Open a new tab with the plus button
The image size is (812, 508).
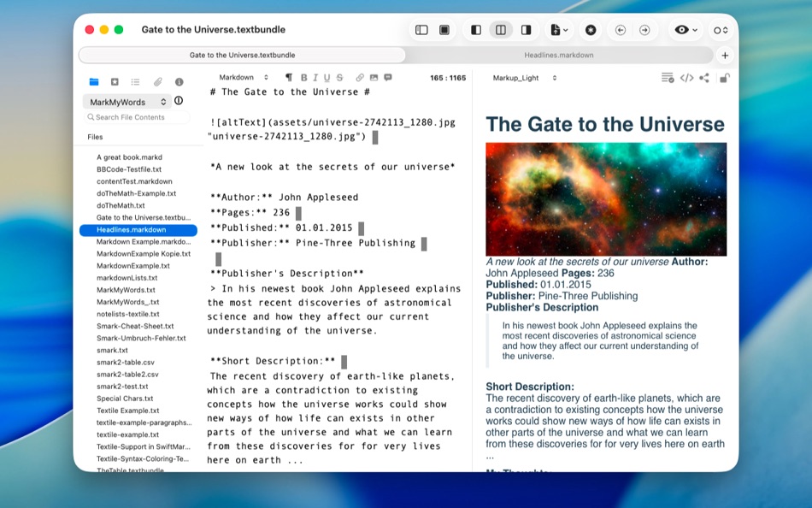(724, 54)
